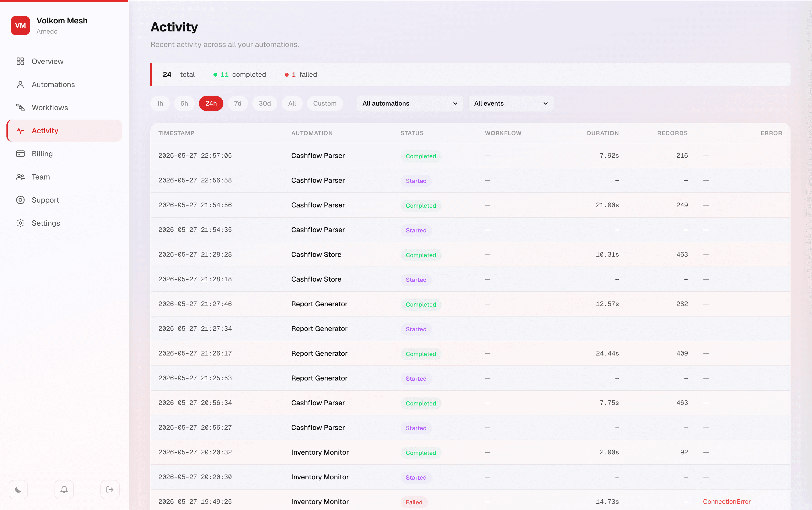812x510 pixels.
Task: Click the logout arrow icon
Action: [x=110, y=489]
